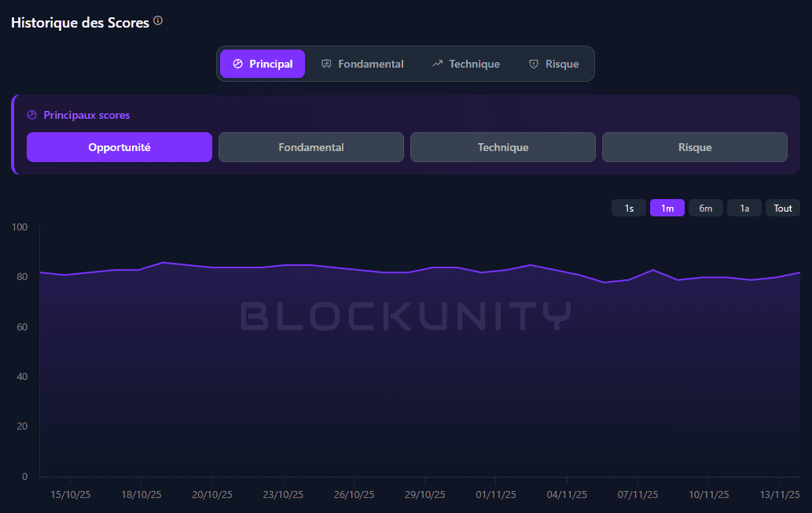The width and height of the screenshot is (812, 513).
Task: Click the presentation icon next to Fondamental tab
Action: (326, 64)
